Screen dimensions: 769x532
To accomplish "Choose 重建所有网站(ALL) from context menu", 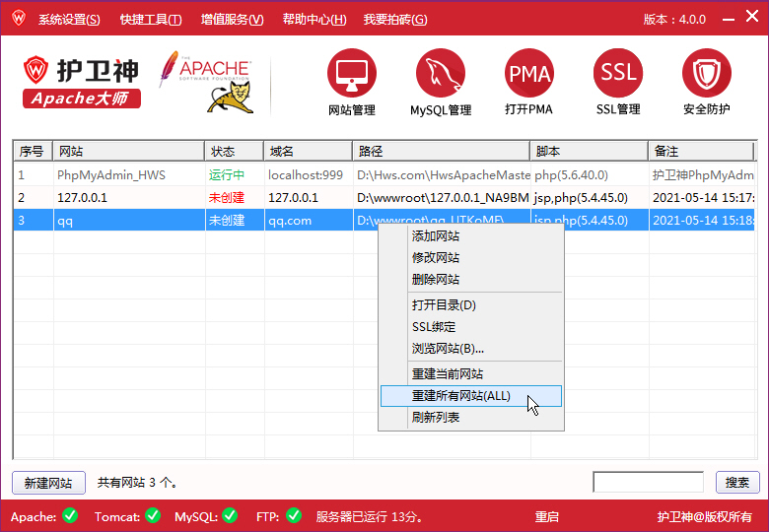I will coord(461,396).
